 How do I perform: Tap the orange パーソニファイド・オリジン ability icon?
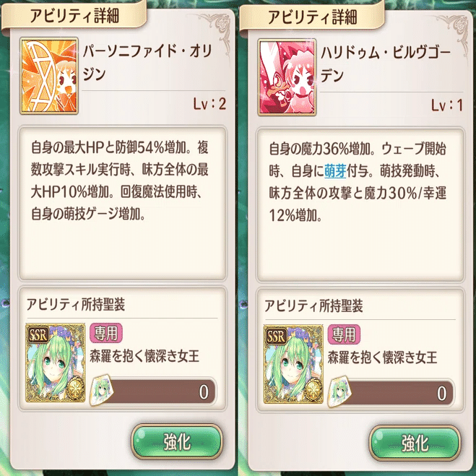[x=49, y=76]
